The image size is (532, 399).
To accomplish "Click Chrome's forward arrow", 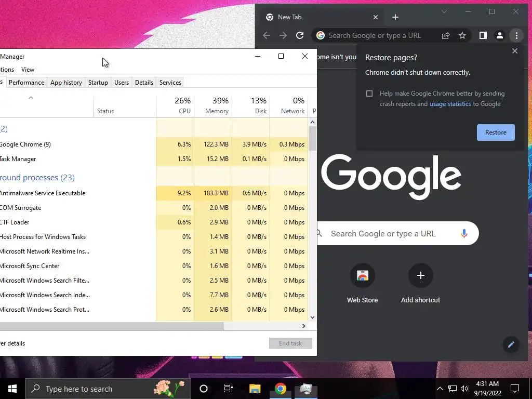I will pyautogui.click(x=283, y=35).
